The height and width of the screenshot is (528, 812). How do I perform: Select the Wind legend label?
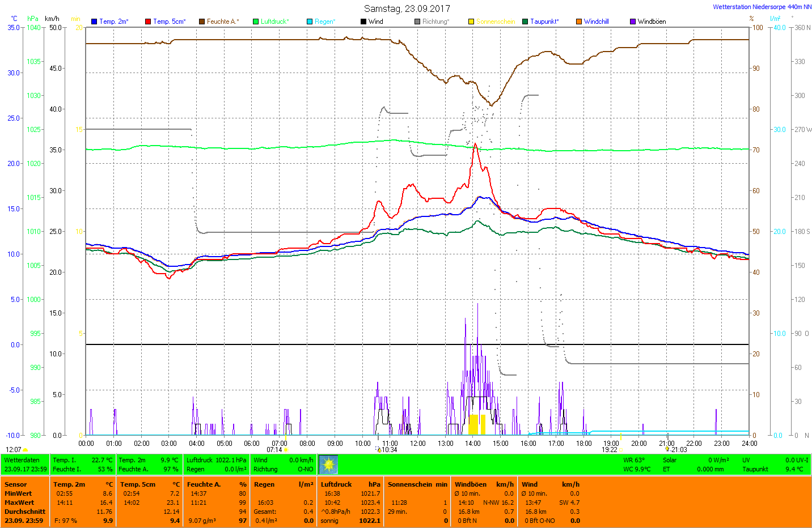(x=376, y=22)
